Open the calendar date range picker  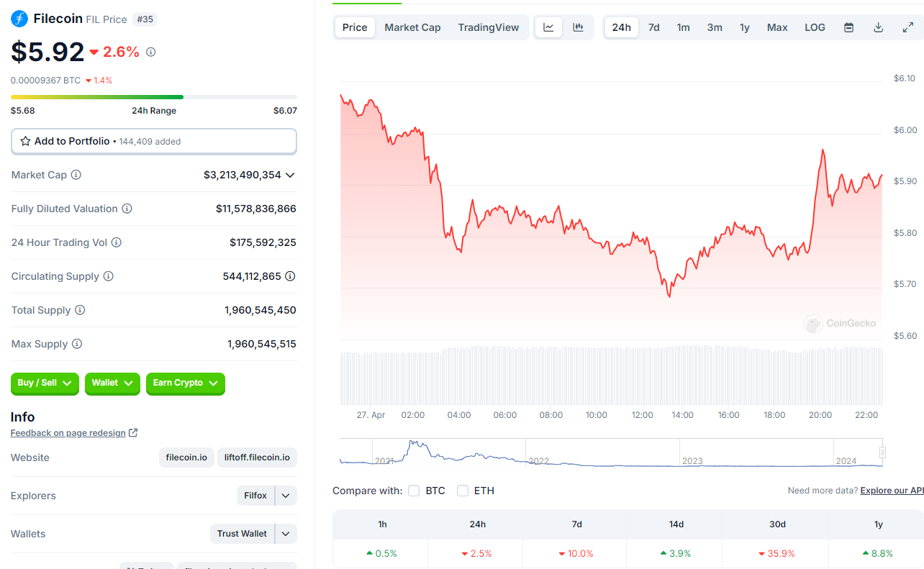[848, 27]
